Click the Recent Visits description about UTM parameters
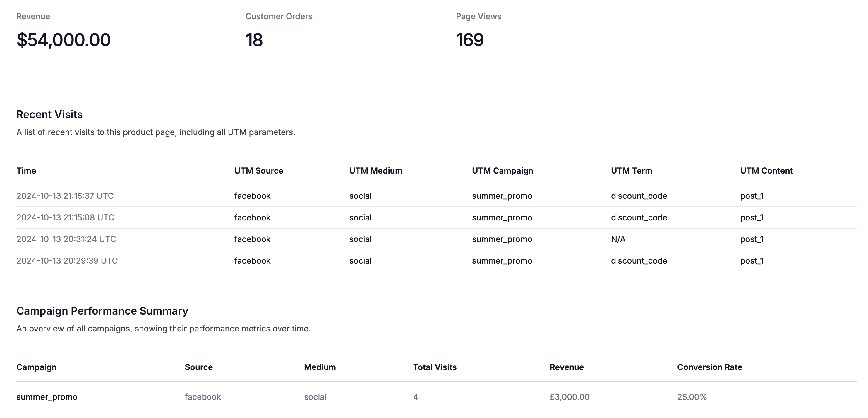The image size is (868, 418). [156, 132]
